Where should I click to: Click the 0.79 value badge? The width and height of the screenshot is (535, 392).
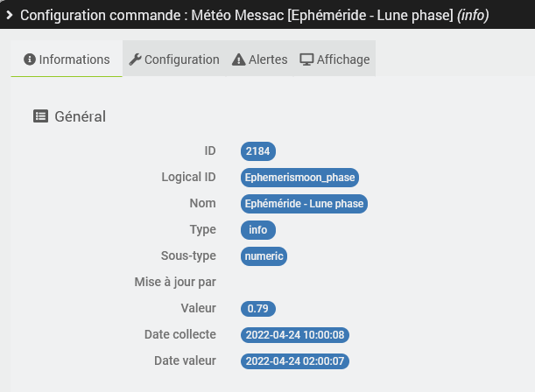coord(258,308)
